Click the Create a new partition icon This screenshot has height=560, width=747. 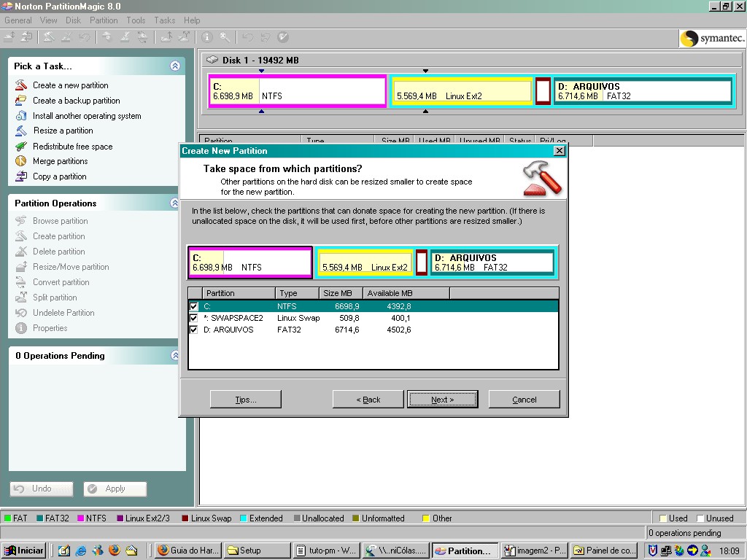(21, 85)
